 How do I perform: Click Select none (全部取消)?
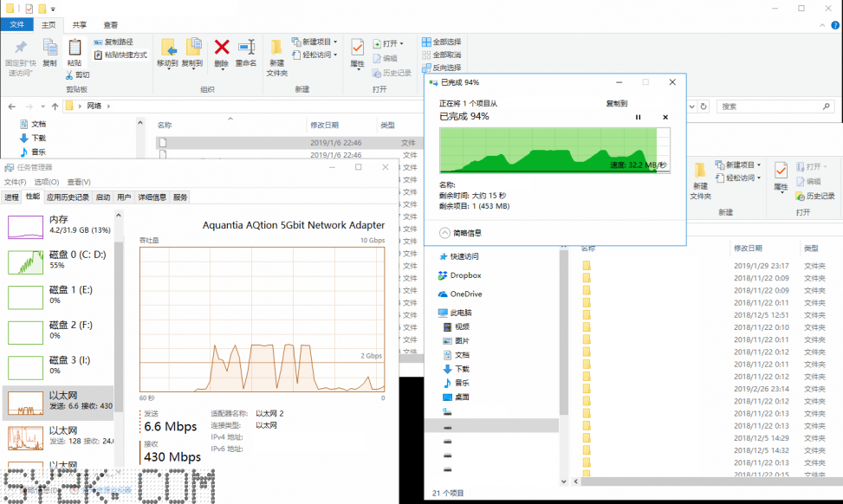point(441,55)
